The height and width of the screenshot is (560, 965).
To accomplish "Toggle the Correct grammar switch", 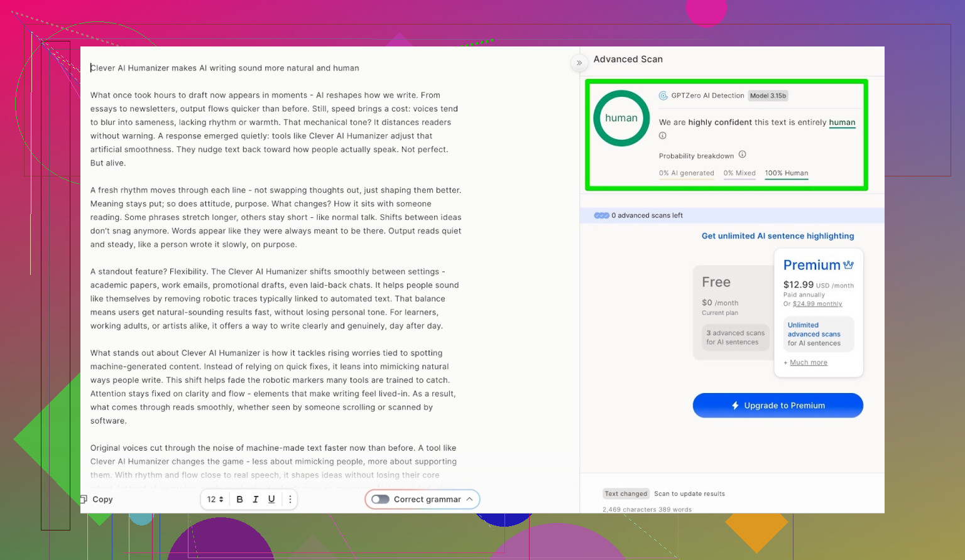I will coord(380,499).
